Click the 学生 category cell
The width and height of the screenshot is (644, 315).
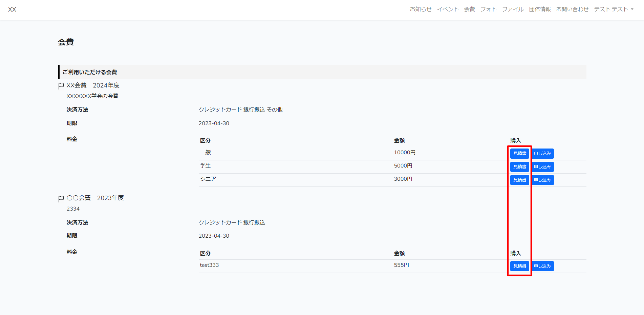(x=206, y=166)
